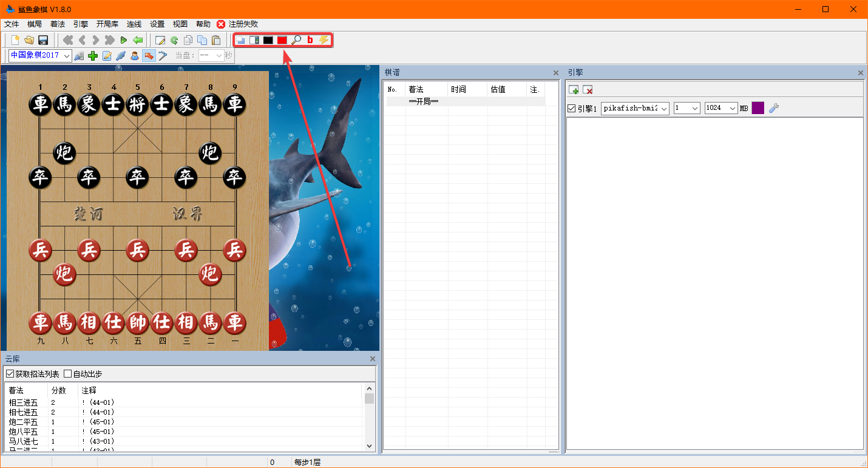Open the 开局库 menu
Image resolution: width=868 pixels, height=468 pixels.
coord(107,24)
